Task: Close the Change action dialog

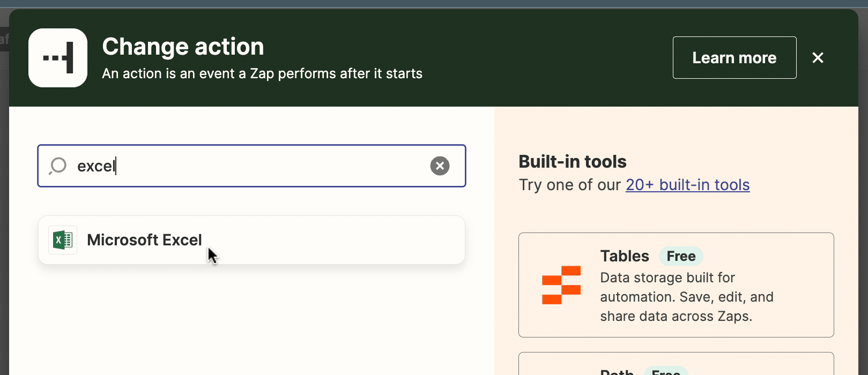Action: (818, 58)
